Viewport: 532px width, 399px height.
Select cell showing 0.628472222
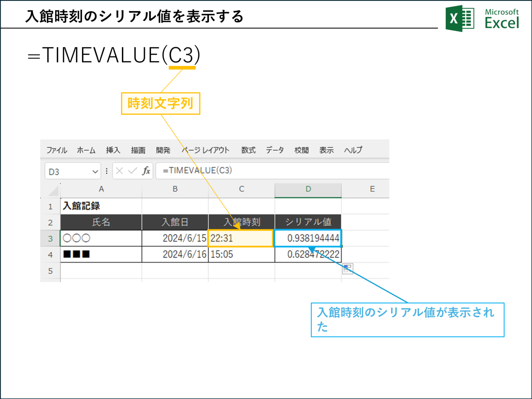coord(308,254)
